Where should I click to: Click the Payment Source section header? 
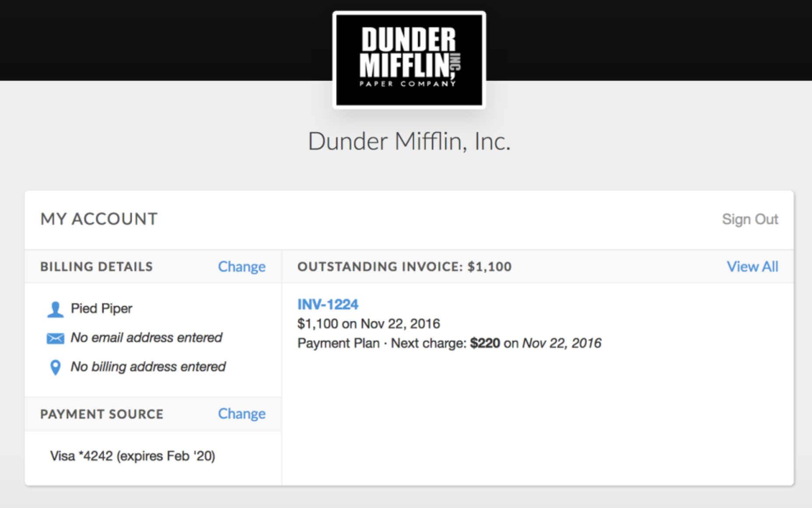101,414
